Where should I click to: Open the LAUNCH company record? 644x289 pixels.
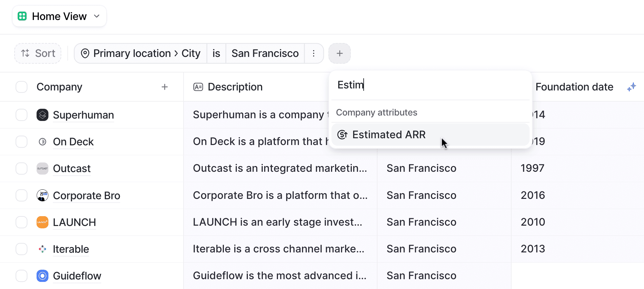coord(74,222)
